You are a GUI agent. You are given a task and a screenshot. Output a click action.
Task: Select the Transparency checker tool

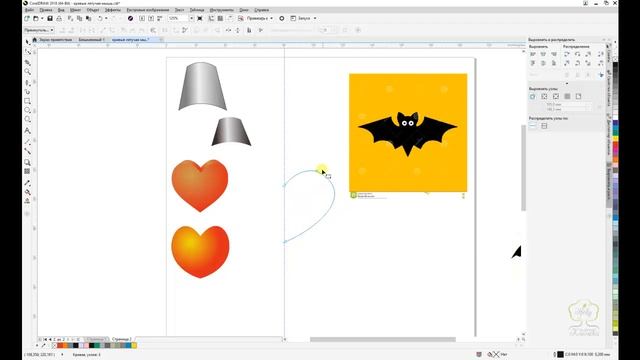pyautogui.click(x=28, y=171)
